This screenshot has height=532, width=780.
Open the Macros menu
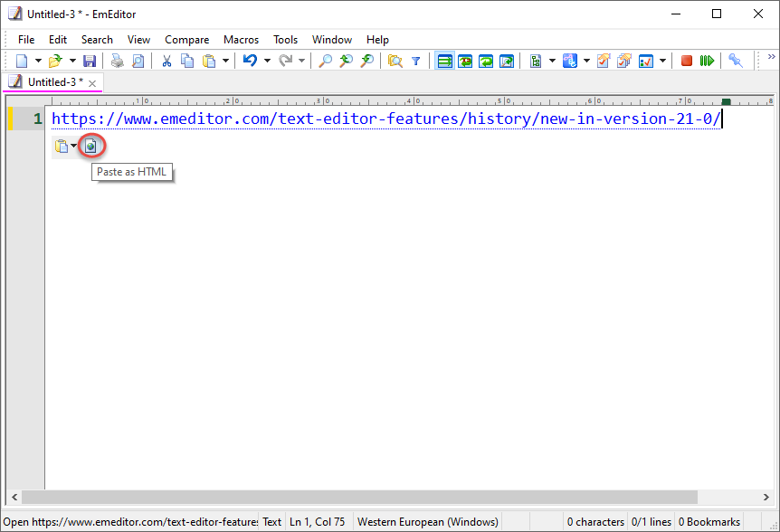point(242,40)
